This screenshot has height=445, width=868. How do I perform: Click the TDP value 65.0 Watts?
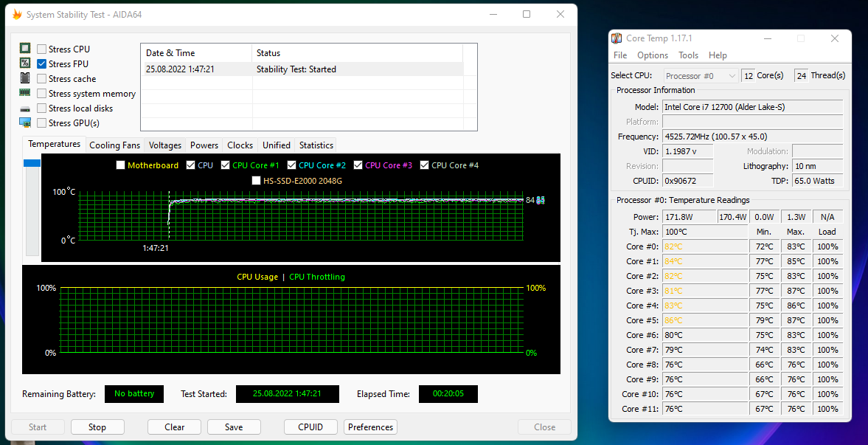818,181
